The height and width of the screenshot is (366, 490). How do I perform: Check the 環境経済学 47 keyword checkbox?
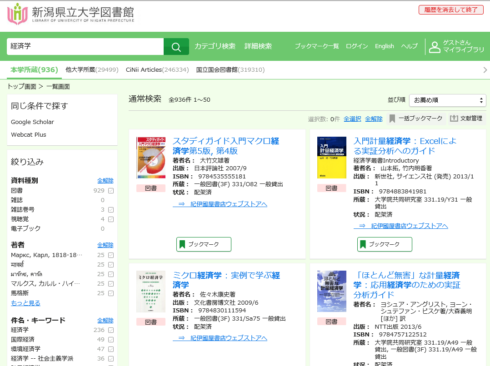(111, 349)
